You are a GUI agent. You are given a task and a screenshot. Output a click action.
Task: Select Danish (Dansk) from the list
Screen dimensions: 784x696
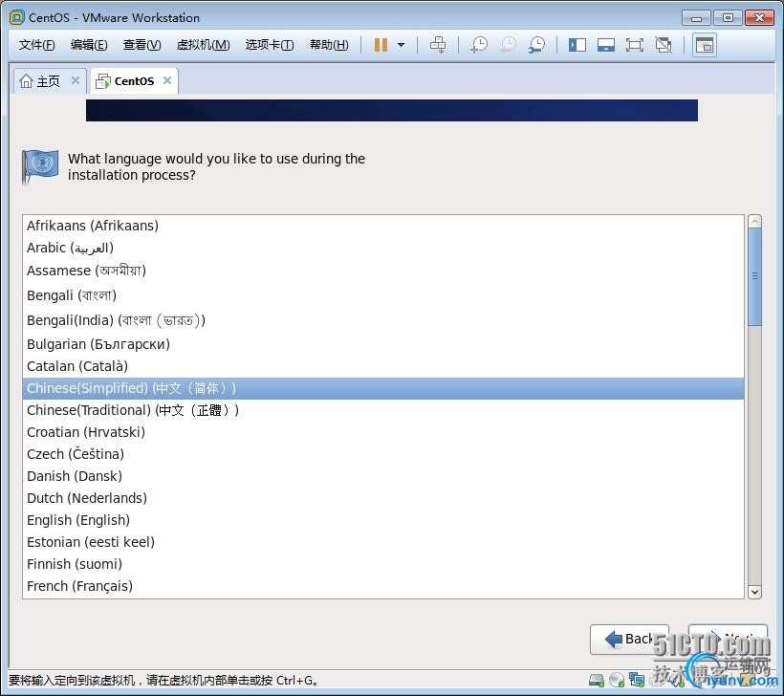click(x=383, y=476)
